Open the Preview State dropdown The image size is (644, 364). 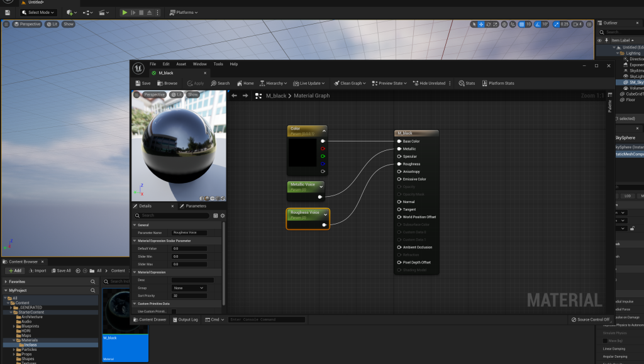(x=389, y=84)
